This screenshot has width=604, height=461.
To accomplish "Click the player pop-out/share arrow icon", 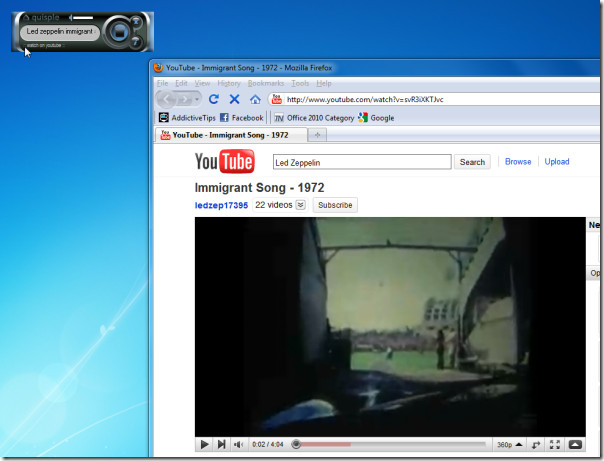I will click(536, 445).
